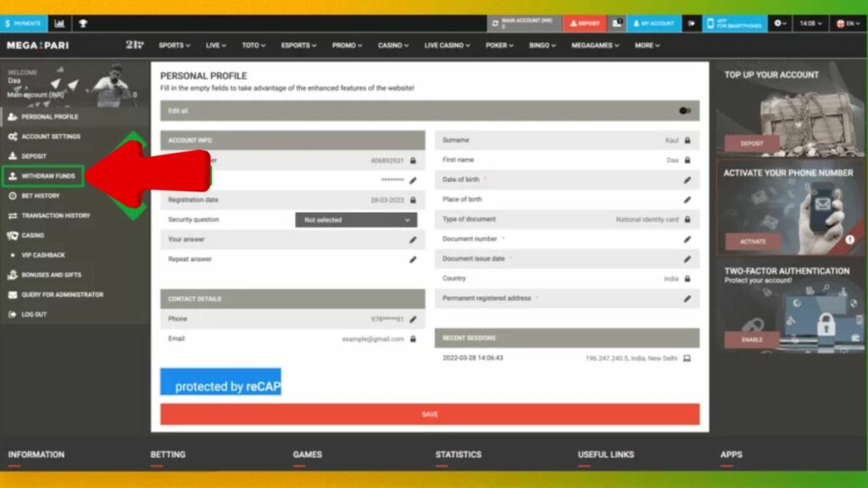Open the 14:08 time dropdown
The image size is (868, 488).
[810, 23]
